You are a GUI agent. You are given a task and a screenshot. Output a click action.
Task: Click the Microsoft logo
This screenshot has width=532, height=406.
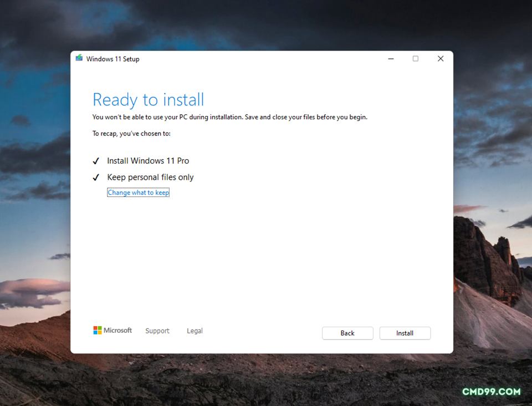click(x=112, y=331)
